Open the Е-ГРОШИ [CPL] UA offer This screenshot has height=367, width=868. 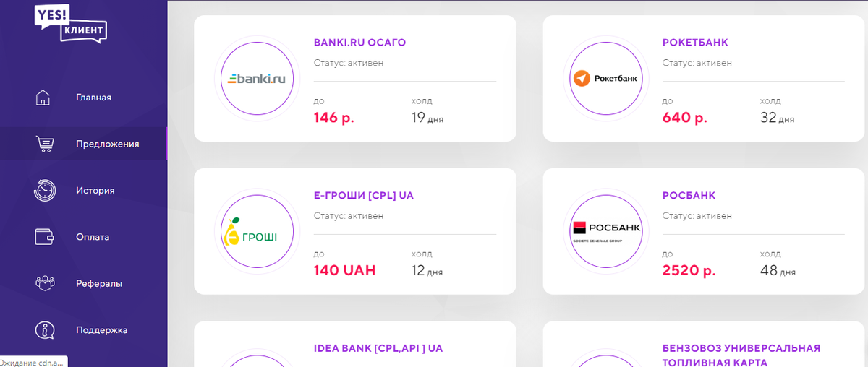363,196
